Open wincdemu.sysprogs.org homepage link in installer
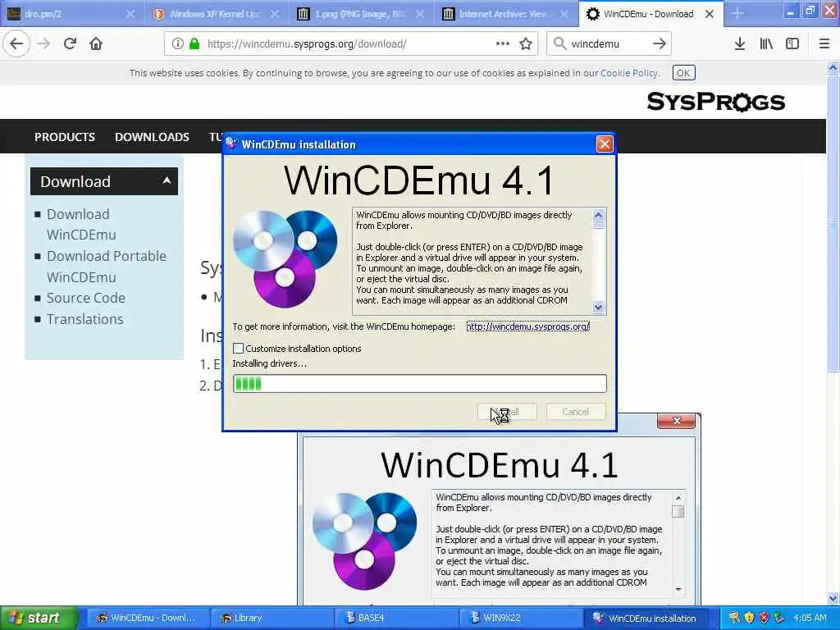Viewport: 840px width, 630px height. (527, 326)
